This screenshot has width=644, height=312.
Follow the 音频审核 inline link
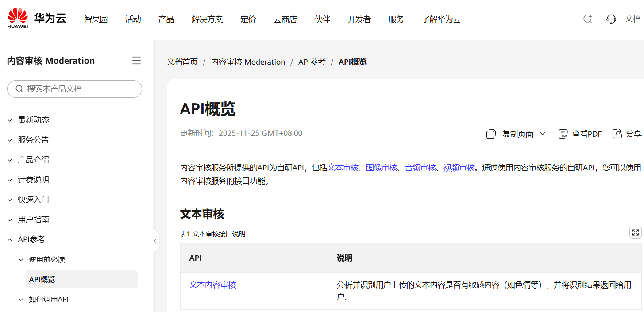[x=420, y=168]
